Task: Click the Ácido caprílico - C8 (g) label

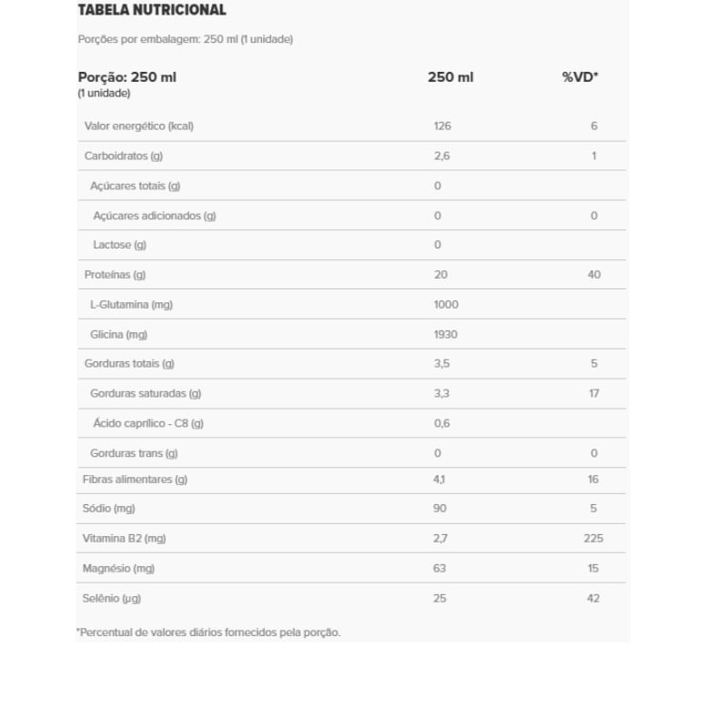Action: click(x=148, y=423)
